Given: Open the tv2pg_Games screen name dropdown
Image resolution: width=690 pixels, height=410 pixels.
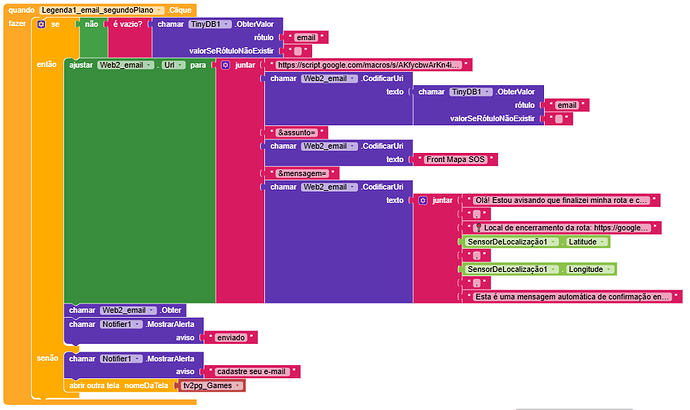Looking at the screenshot, I should 213,385.
